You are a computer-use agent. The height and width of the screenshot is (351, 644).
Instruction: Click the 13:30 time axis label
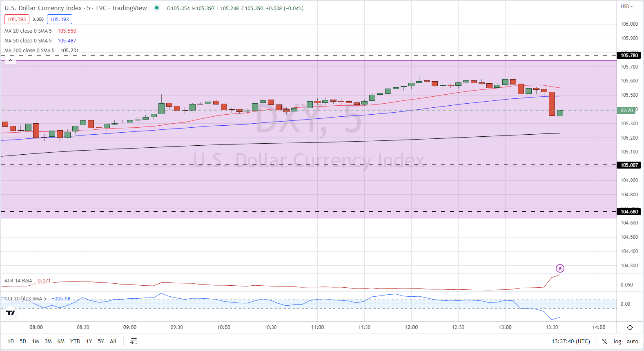point(552,327)
